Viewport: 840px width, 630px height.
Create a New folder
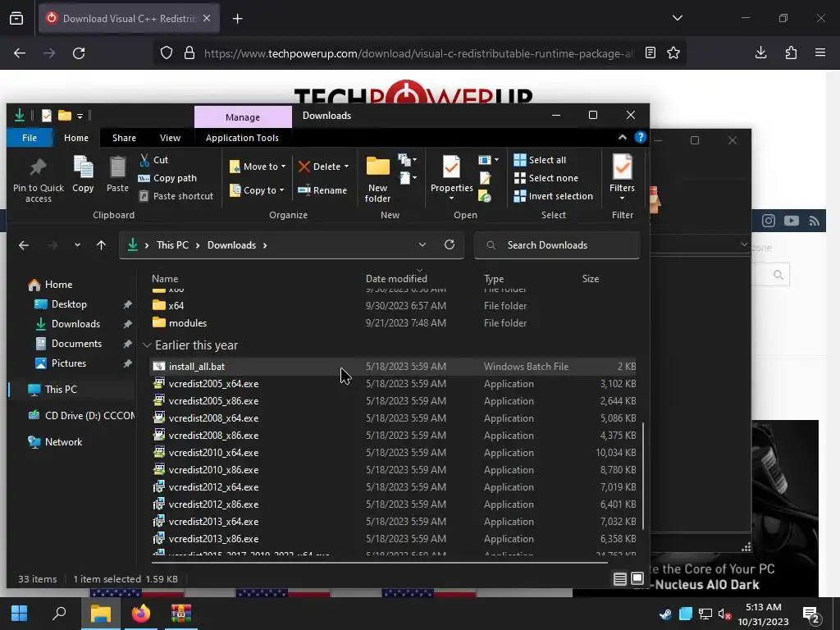point(377,180)
